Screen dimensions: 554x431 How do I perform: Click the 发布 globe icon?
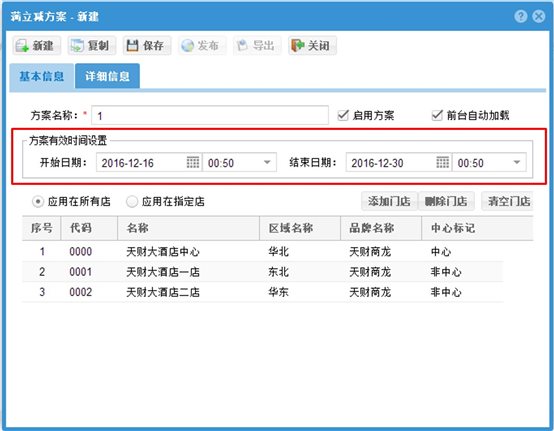(187, 46)
